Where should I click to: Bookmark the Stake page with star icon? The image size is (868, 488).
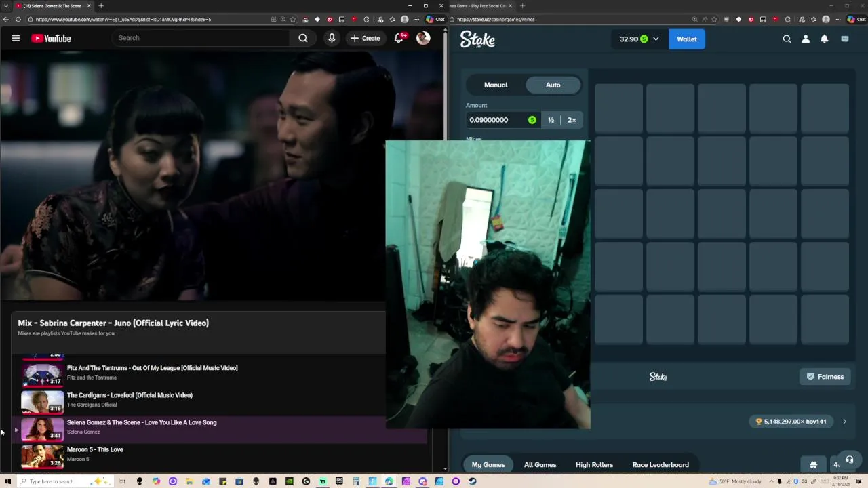(713, 19)
